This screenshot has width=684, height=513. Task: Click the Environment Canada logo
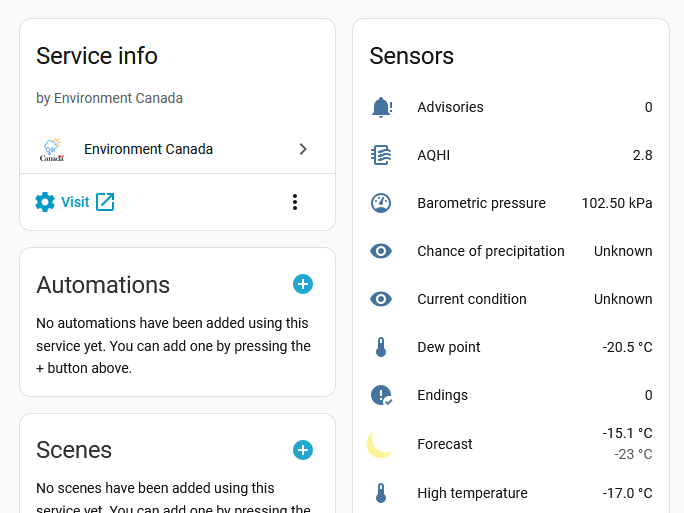tap(52, 150)
